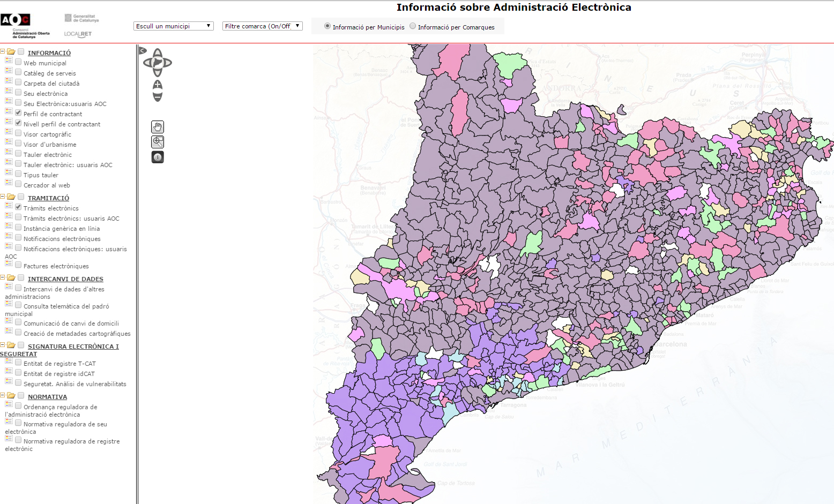Select the Informació per Comarques radio
Image resolution: width=834 pixels, height=504 pixels.
413,26
